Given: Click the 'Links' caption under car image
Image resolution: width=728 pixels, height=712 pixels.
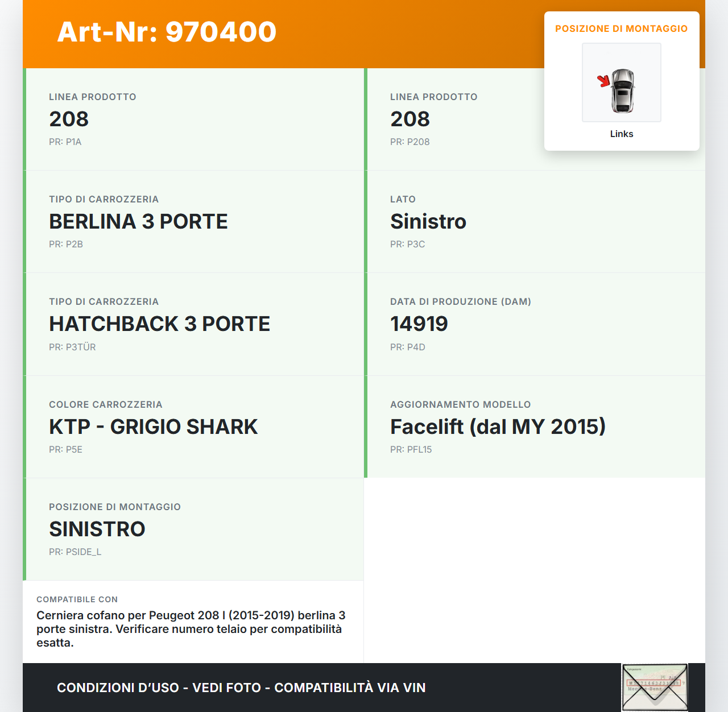Looking at the screenshot, I should [x=621, y=134].
